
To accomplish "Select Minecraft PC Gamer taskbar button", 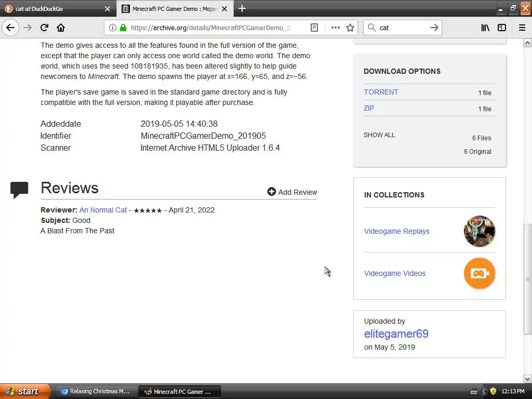I will click(180, 391).
